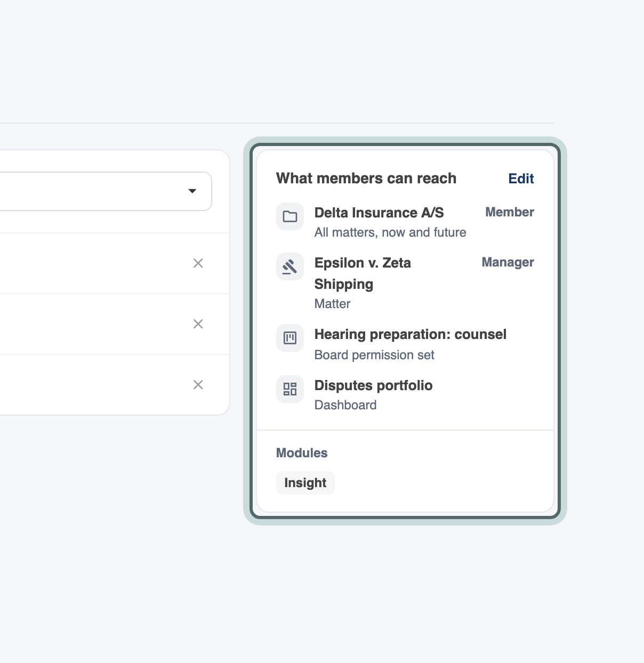The width and height of the screenshot is (644, 663).
Task: Click the dashboard icon beside Disputes portfolio
Action: (x=290, y=389)
